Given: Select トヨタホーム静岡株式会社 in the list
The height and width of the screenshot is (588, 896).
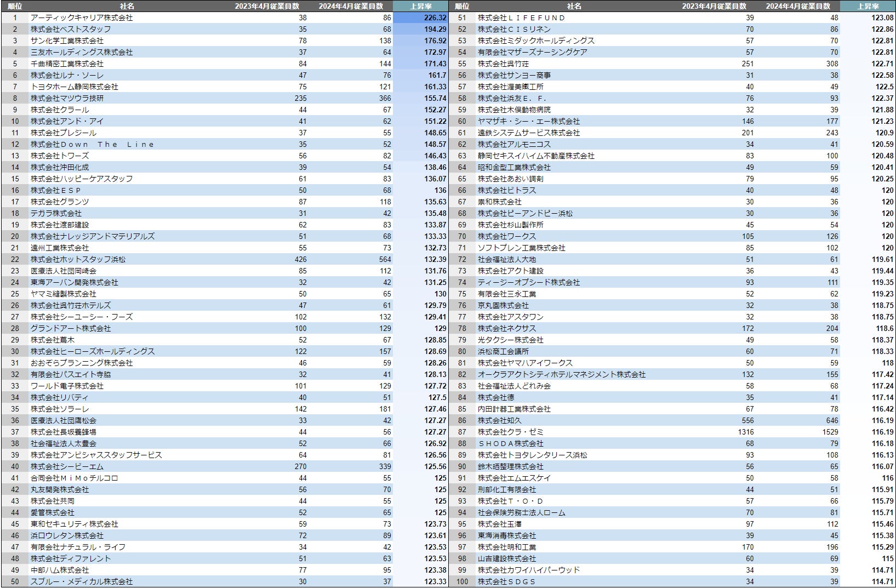Looking at the screenshot, I should pyautogui.click(x=75, y=87).
